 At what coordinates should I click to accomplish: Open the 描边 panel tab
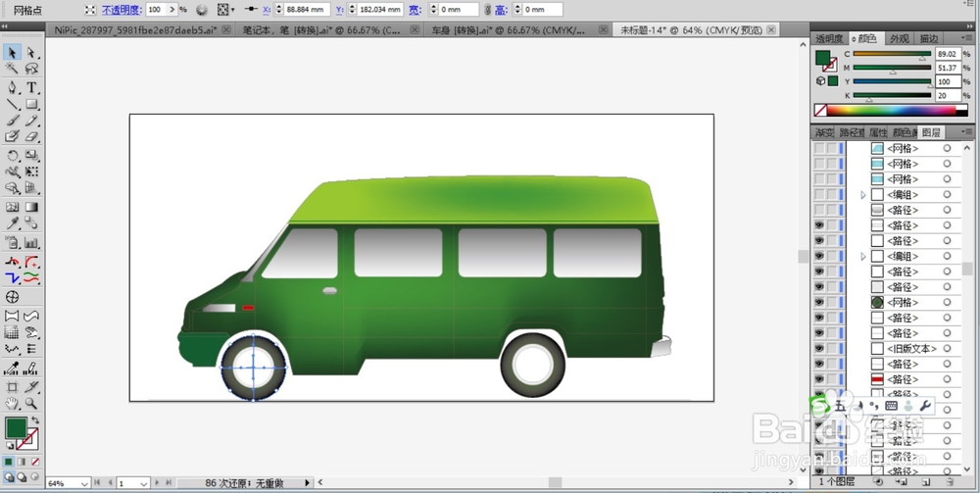[929, 39]
